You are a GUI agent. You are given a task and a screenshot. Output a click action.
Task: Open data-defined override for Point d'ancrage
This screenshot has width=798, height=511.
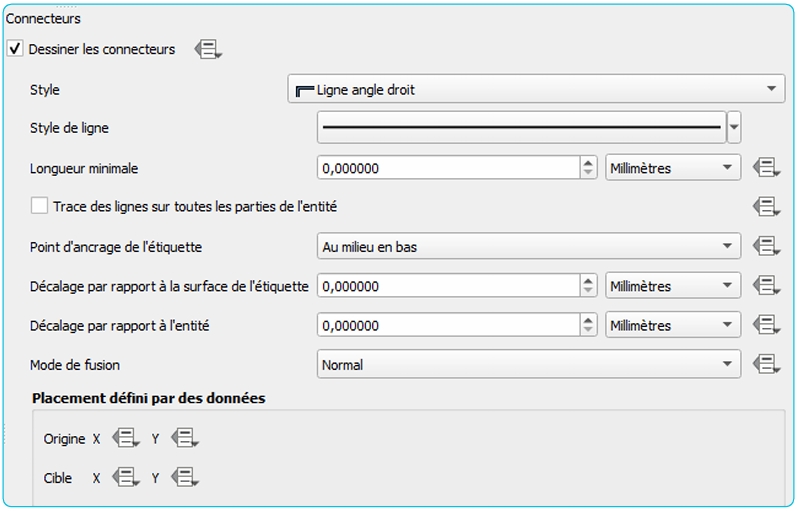766,246
